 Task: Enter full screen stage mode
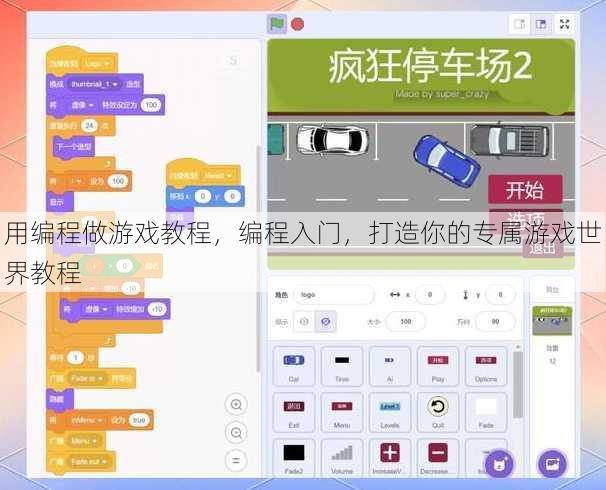click(x=565, y=24)
